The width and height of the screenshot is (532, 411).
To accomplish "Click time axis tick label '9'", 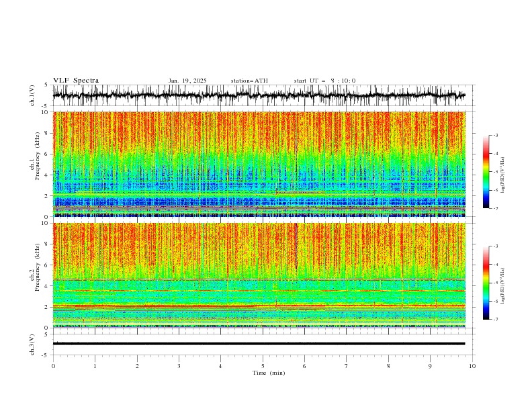I will tap(430, 366).
